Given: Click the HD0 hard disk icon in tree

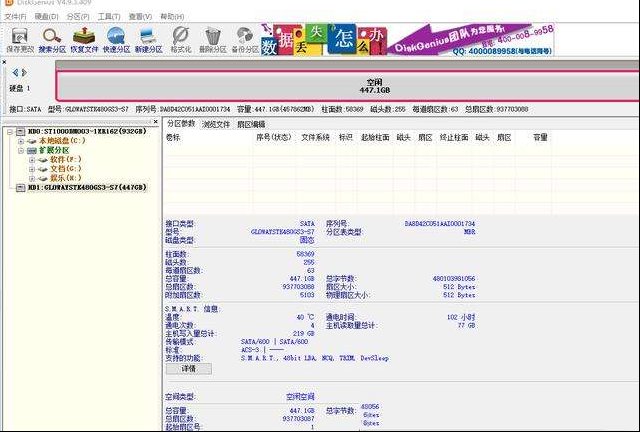Looking at the screenshot, I should coord(21,131).
